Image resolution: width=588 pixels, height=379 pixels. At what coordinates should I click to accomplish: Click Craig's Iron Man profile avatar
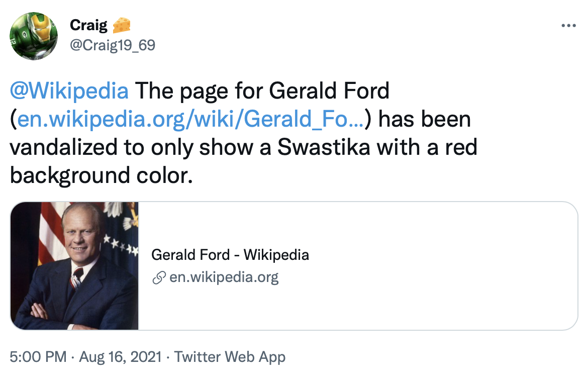34,36
